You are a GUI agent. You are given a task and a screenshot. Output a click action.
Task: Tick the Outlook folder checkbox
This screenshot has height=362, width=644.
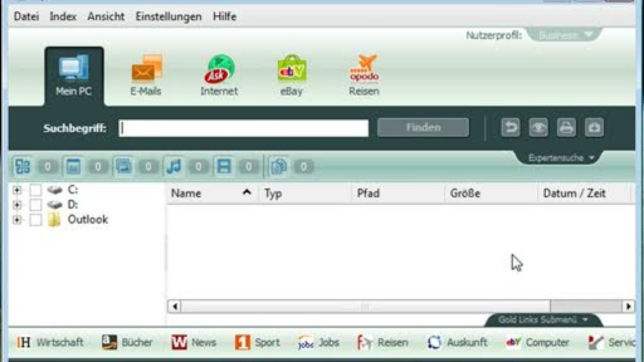(x=35, y=220)
